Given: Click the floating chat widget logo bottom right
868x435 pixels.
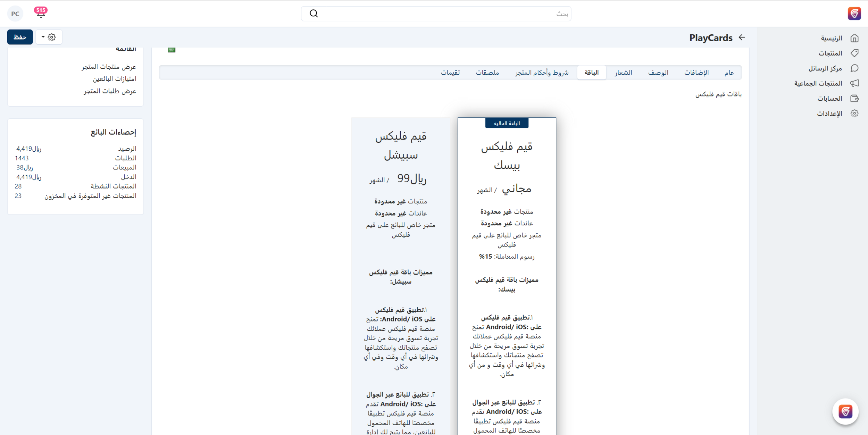Looking at the screenshot, I should pos(845,411).
